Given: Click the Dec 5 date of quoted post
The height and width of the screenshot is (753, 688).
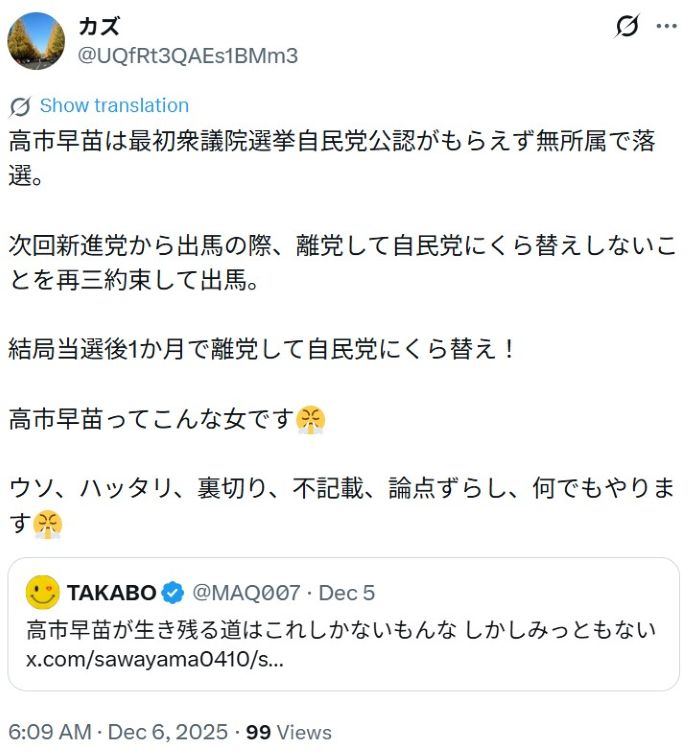Looking at the screenshot, I should pos(347,593).
